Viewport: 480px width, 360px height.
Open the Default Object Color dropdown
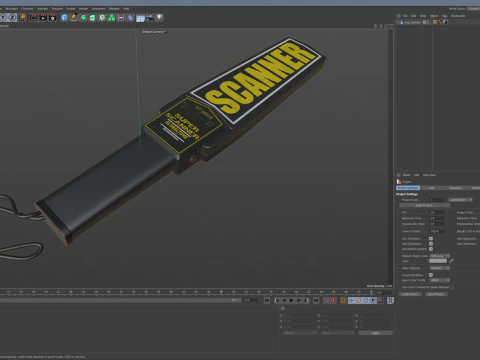440,256
